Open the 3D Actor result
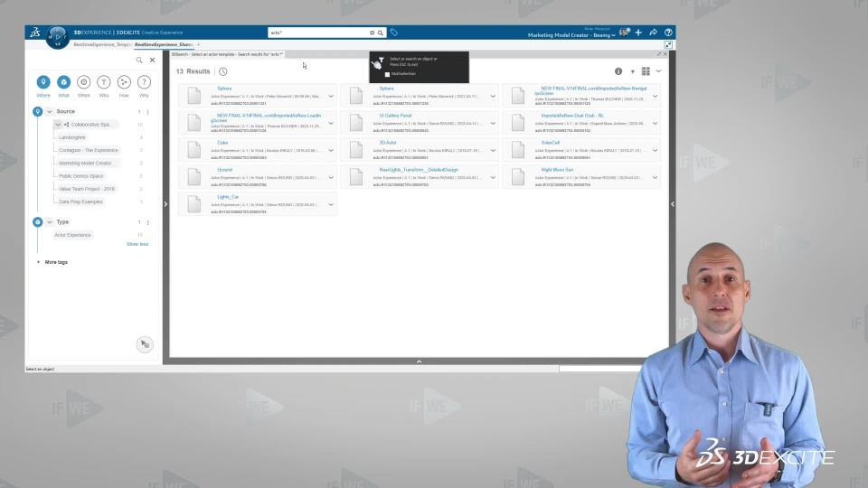This screenshot has width=868, height=488. click(x=388, y=143)
